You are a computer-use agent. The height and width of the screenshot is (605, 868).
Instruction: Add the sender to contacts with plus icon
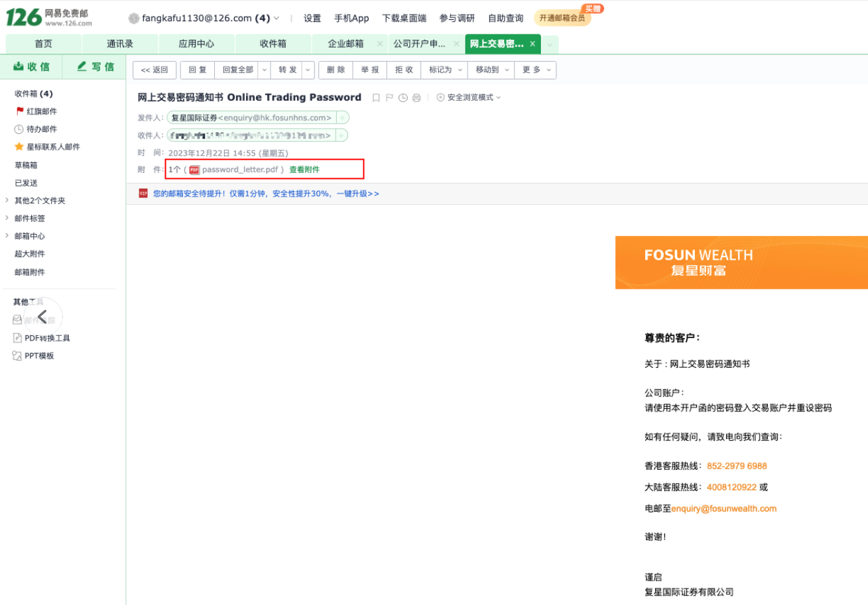342,118
